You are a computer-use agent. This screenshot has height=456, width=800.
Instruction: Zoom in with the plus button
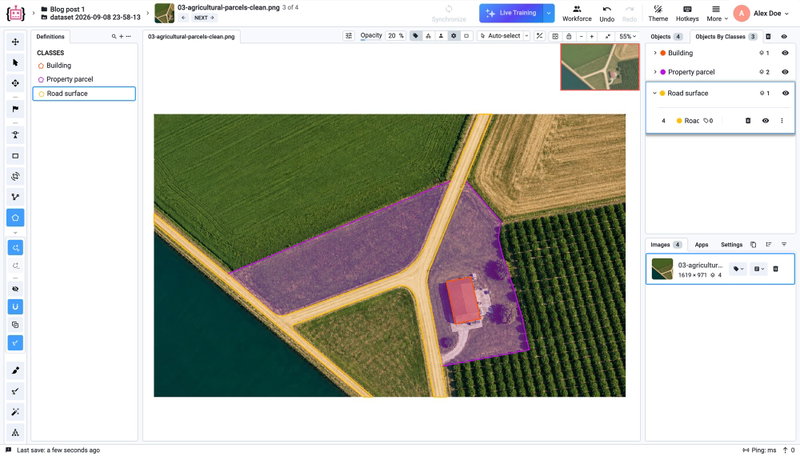click(592, 36)
